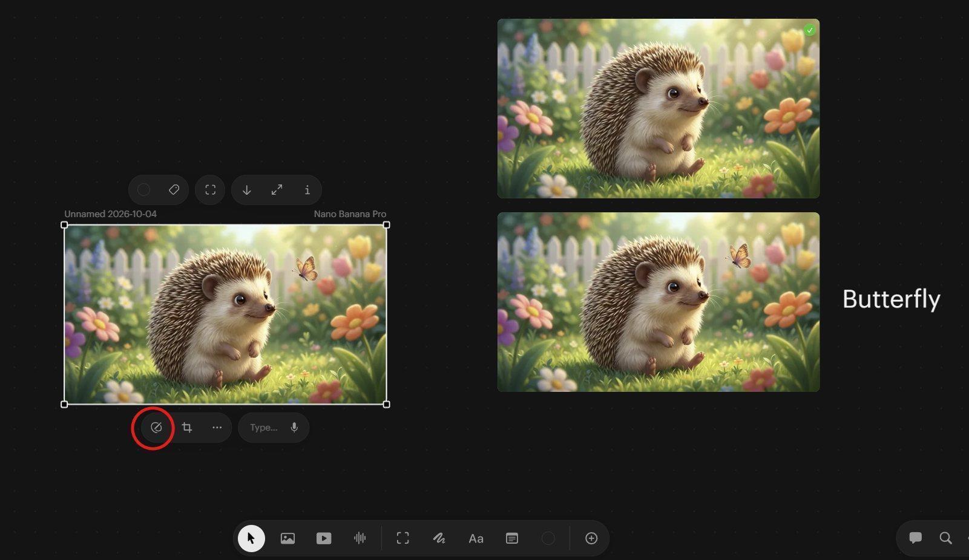Screen dimensions: 969x560
Task: Open search with the magnifier icon
Action: (x=945, y=538)
